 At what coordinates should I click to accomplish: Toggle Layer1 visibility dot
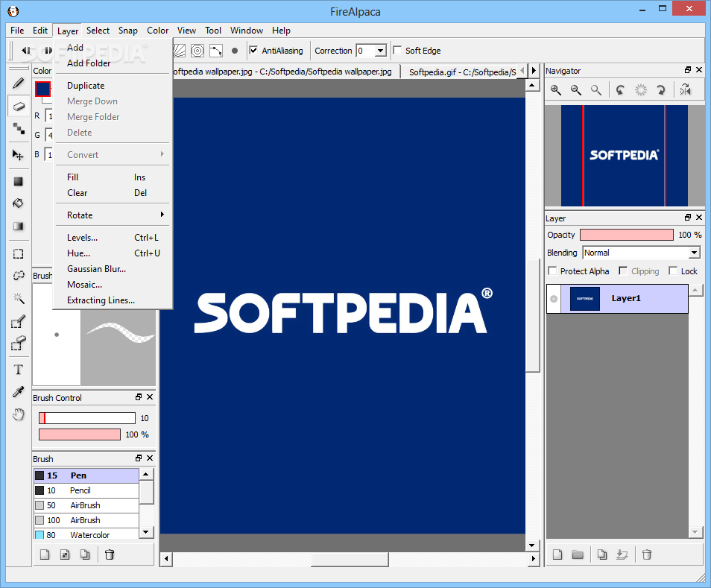click(554, 299)
